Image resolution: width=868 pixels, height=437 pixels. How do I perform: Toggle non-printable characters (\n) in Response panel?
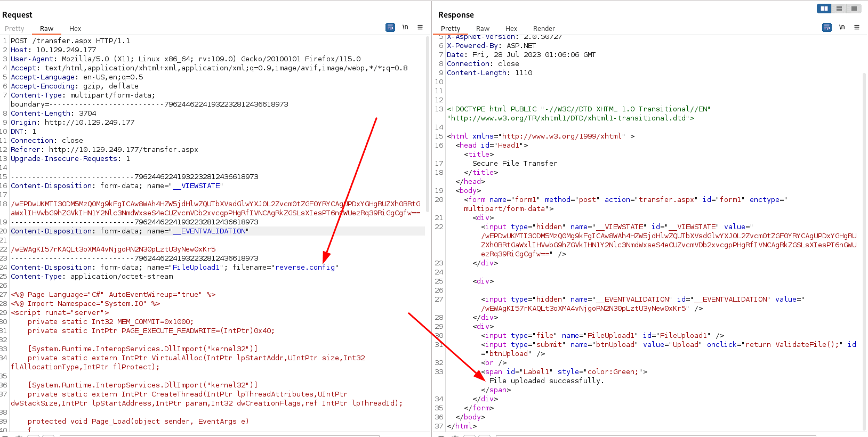(x=842, y=27)
